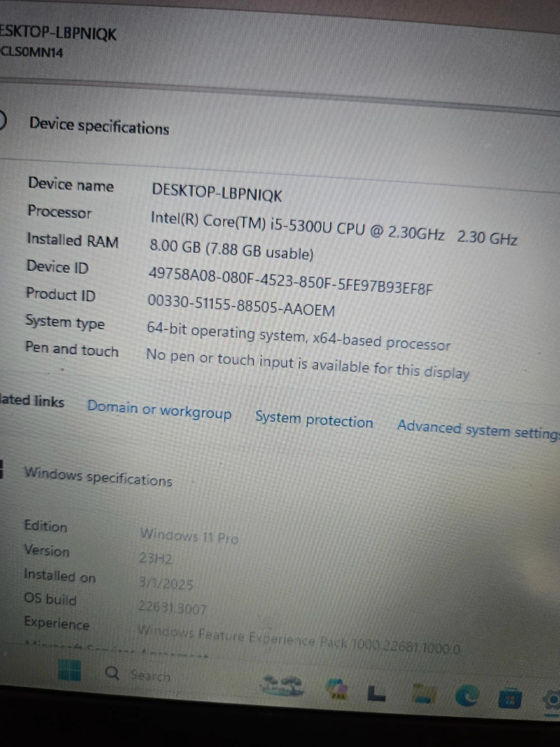This screenshot has width=560, height=747.
Task: Click the dark L-shaped taskbar icon
Action: (376, 693)
